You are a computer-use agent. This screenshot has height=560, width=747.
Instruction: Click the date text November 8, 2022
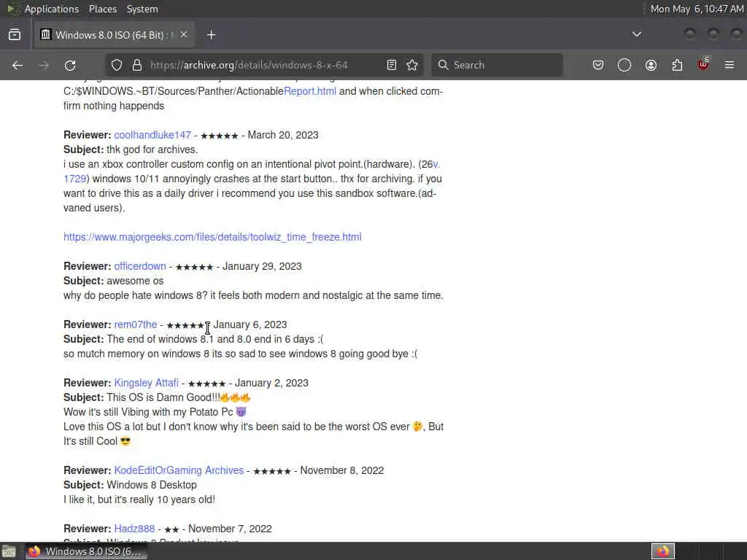(x=342, y=470)
